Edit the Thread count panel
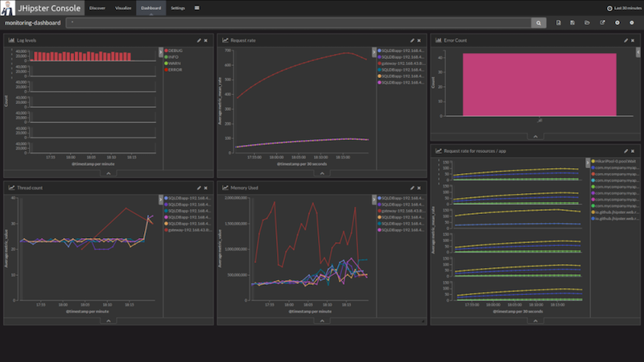Image resolution: width=644 pixels, height=362 pixels. 199,187
